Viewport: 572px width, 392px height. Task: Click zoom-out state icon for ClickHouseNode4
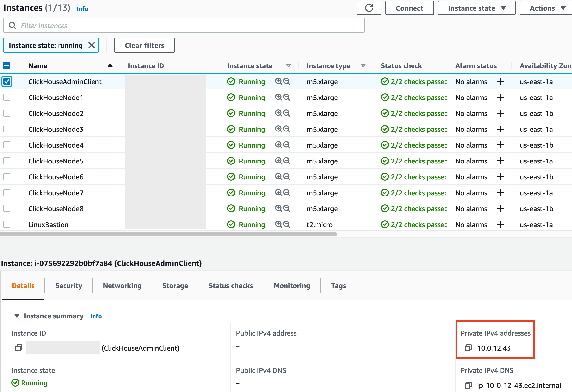point(287,145)
